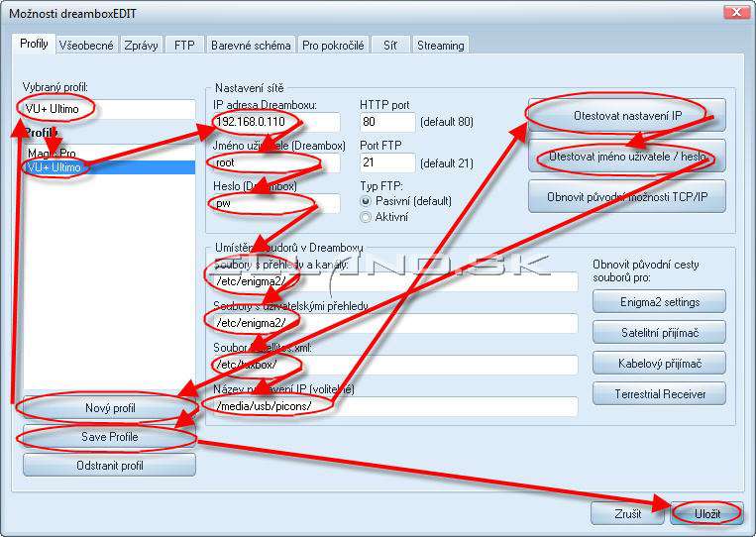Click Terrestrial Receiver button
756x537 pixels.
pos(659,393)
